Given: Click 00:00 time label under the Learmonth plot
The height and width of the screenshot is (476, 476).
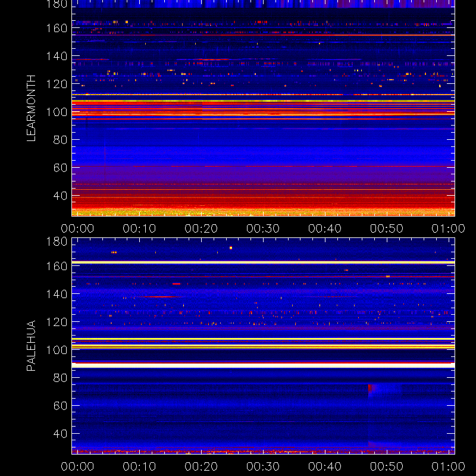Looking at the screenshot, I should 77,228.
